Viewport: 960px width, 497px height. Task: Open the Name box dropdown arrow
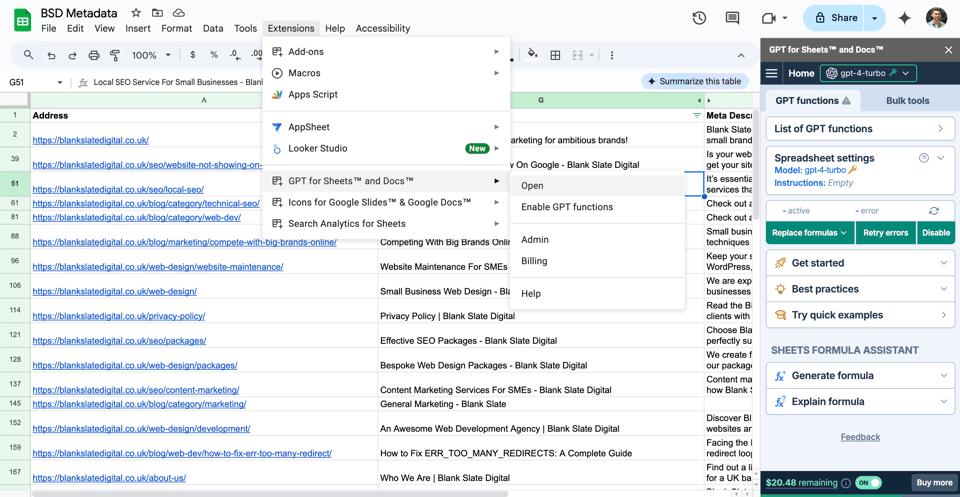(60, 82)
